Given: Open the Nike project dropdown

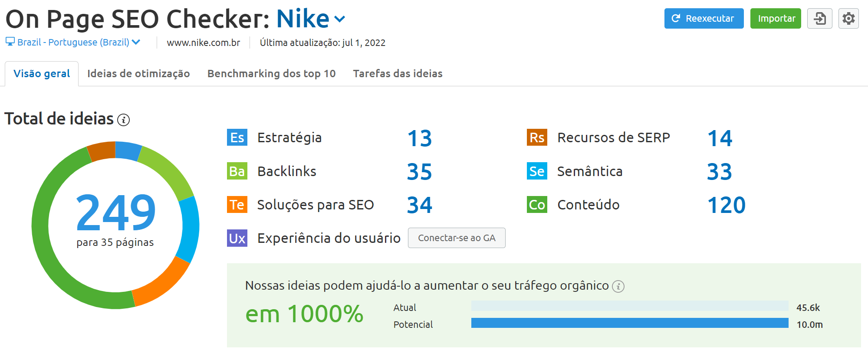Looking at the screenshot, I should point(340,19).
